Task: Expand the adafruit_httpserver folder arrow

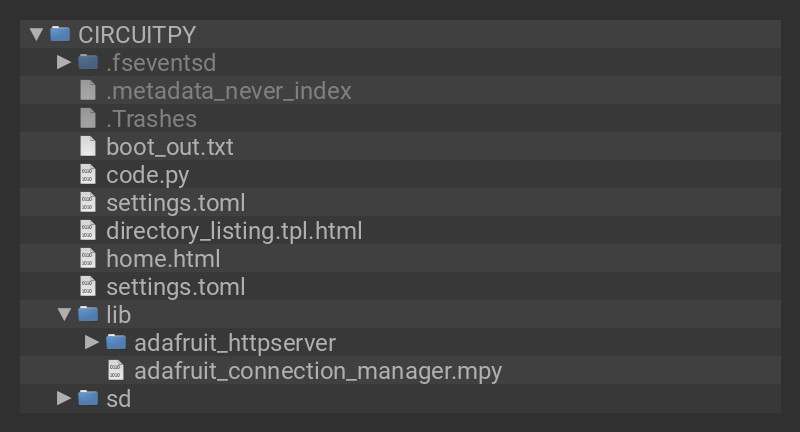Action: point(92,342)
